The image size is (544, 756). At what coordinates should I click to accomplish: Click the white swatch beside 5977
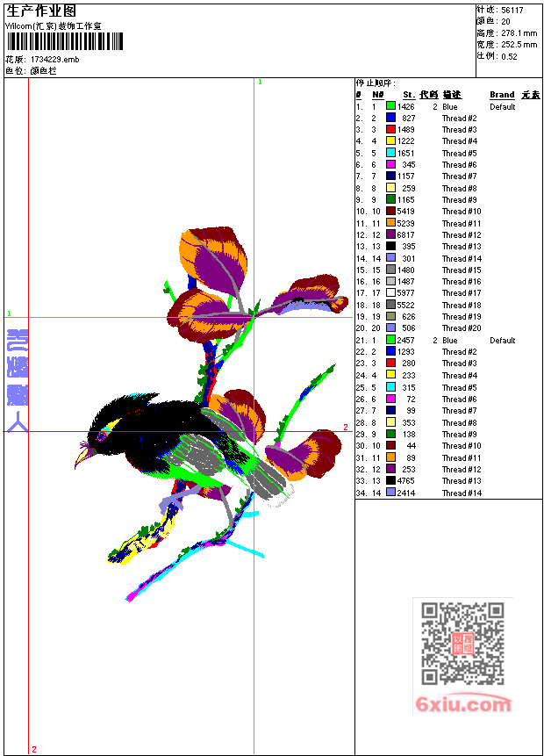pos(390,292)
